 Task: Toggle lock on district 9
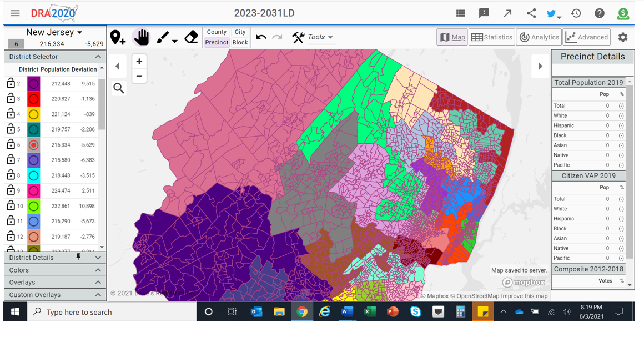(11, 190)
